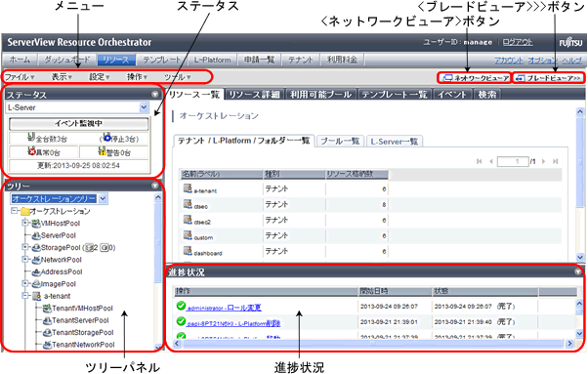Click the TenantStoragePool icon
This screenshot has width=588, height=374.
(47, 332)
